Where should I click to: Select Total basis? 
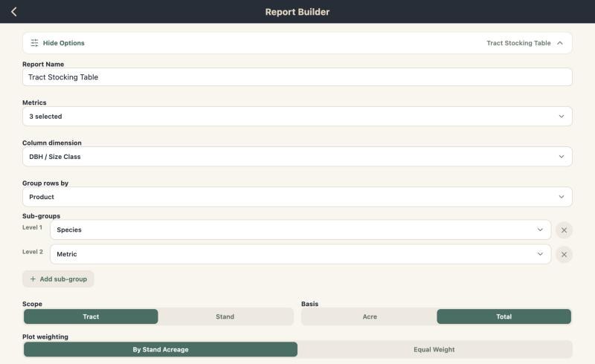point(504,316)
